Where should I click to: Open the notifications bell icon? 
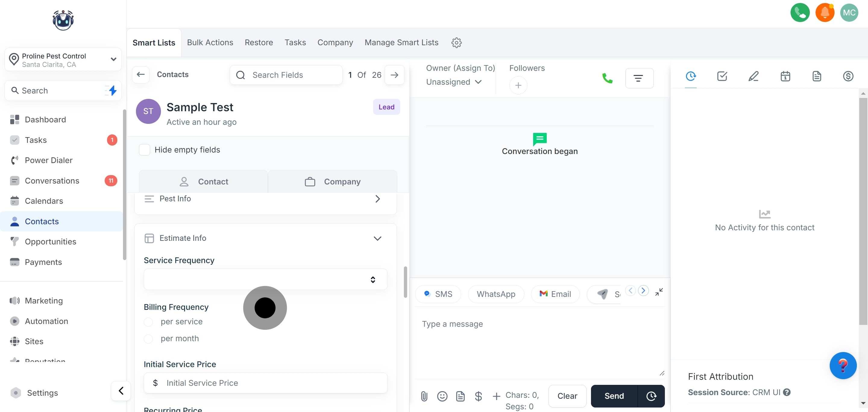coord(825,13)
